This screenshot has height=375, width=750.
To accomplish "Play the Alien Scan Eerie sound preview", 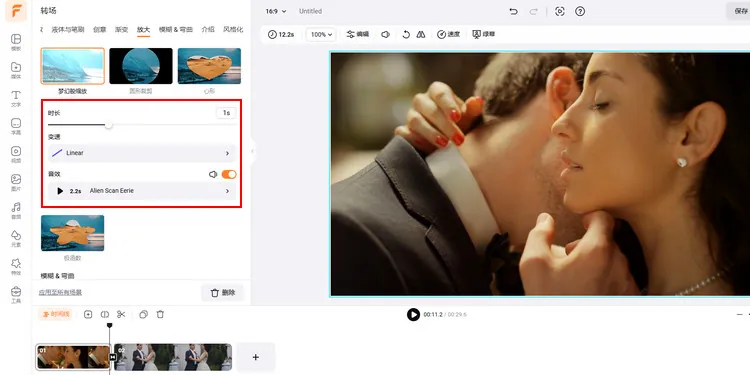I will tap(60, 191).
